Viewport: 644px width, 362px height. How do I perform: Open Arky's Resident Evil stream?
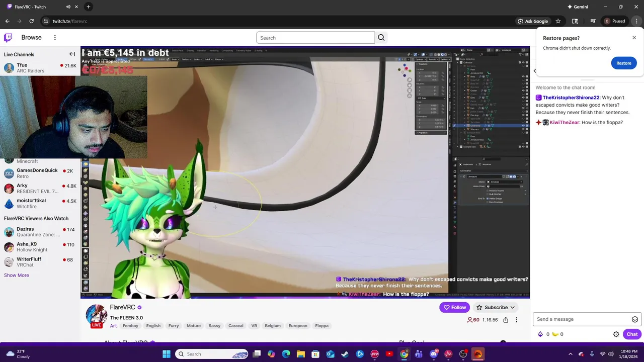[x=40, y=189]
